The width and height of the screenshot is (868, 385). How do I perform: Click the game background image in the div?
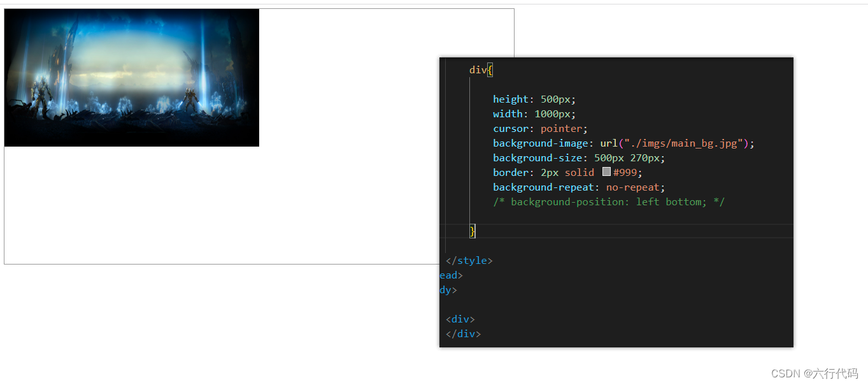click(x=132, y=78)
